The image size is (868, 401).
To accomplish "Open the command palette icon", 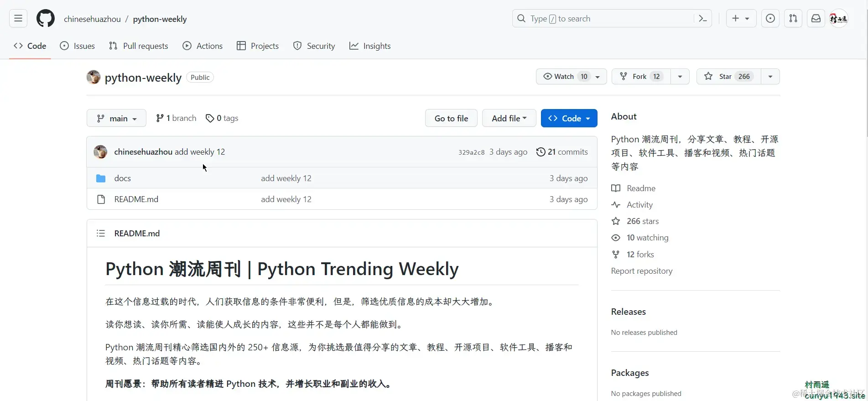I will [x=703, y=19].
